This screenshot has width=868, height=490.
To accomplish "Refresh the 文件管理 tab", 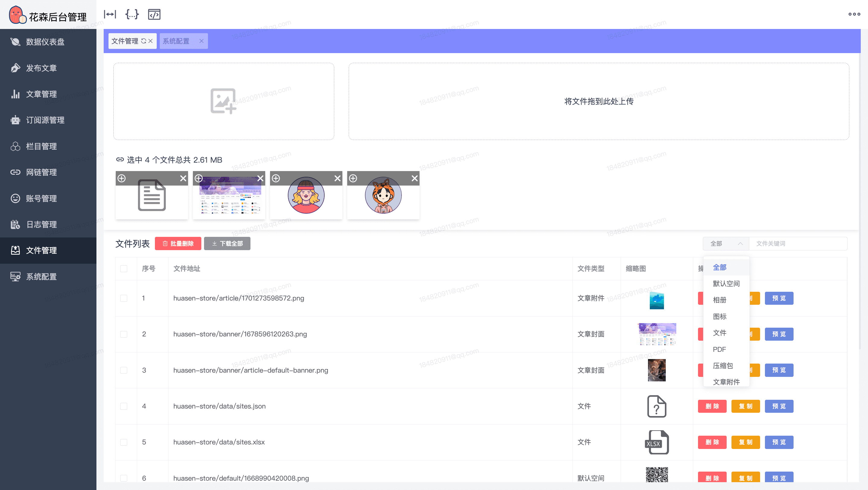I will tap(143, 41).
